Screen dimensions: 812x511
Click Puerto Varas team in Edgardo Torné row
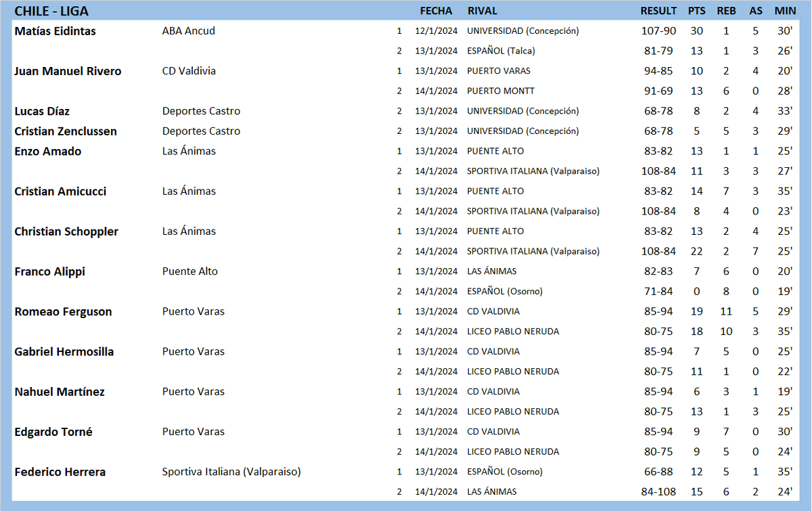click(194, 432)
